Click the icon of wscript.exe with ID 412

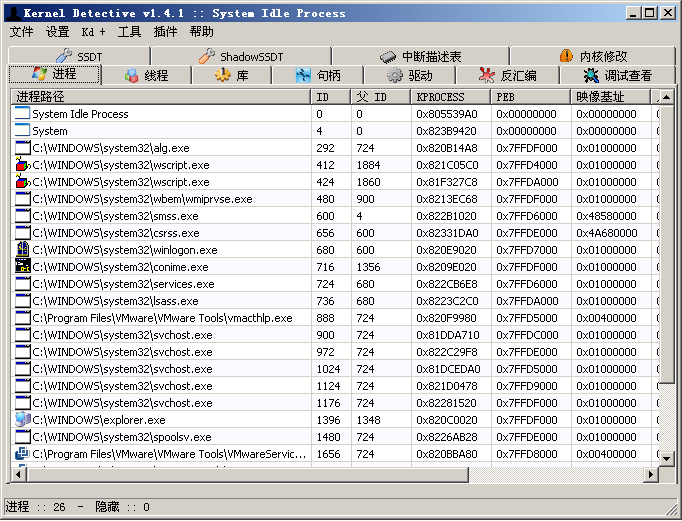23,165
